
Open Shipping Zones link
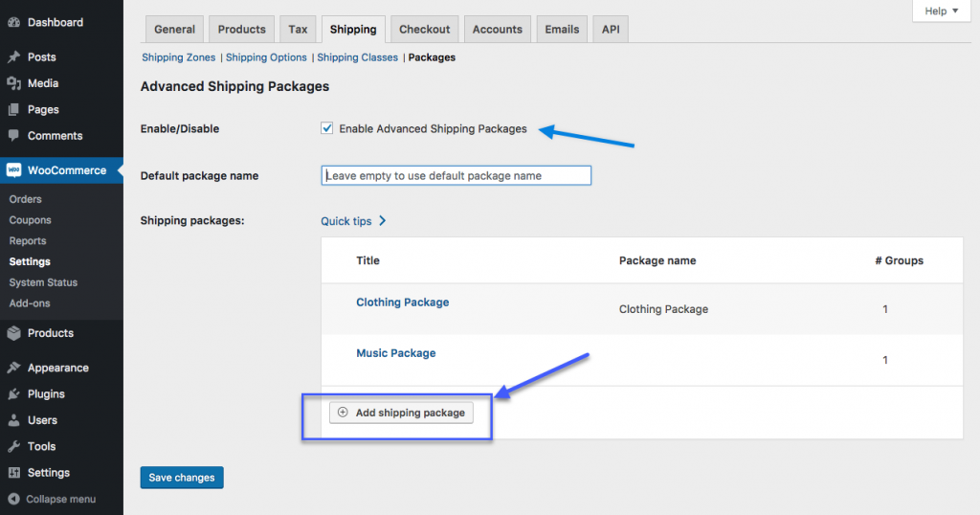(178, 56)
